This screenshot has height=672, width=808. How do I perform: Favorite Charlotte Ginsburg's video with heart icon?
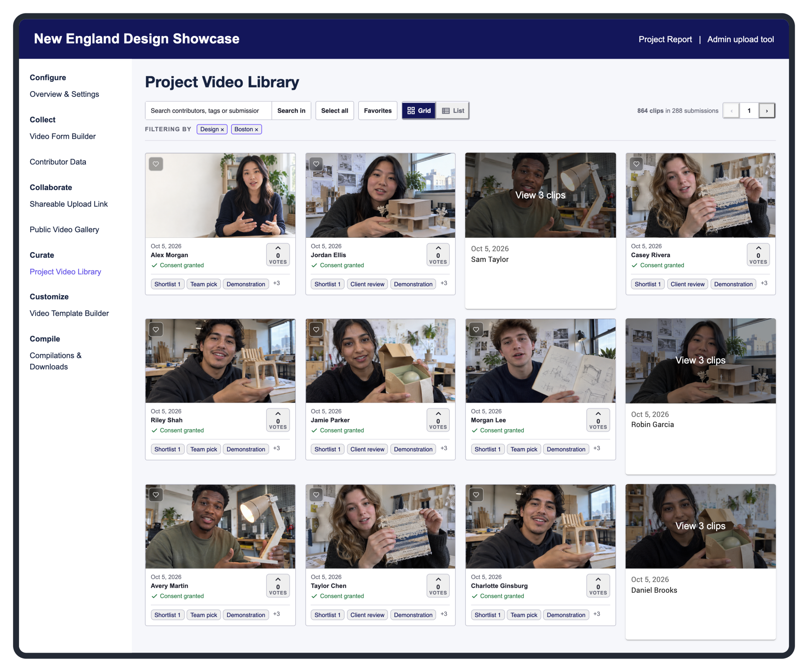(x=476, y=495)
